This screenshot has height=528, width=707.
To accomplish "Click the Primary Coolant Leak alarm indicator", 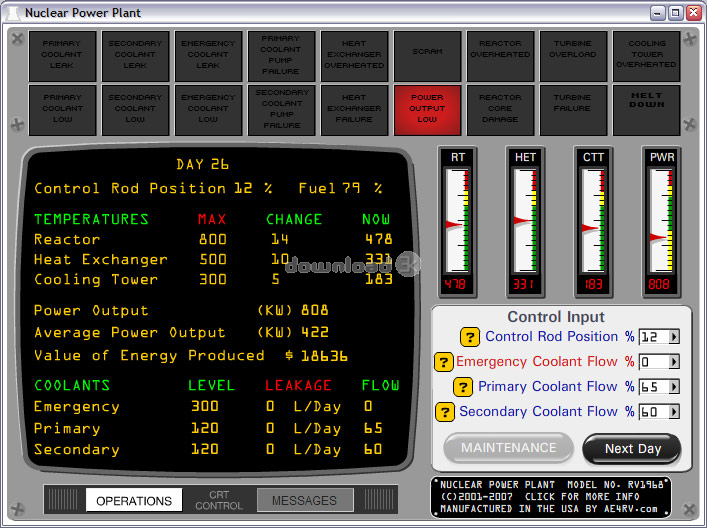I will (x=62, y=56).
